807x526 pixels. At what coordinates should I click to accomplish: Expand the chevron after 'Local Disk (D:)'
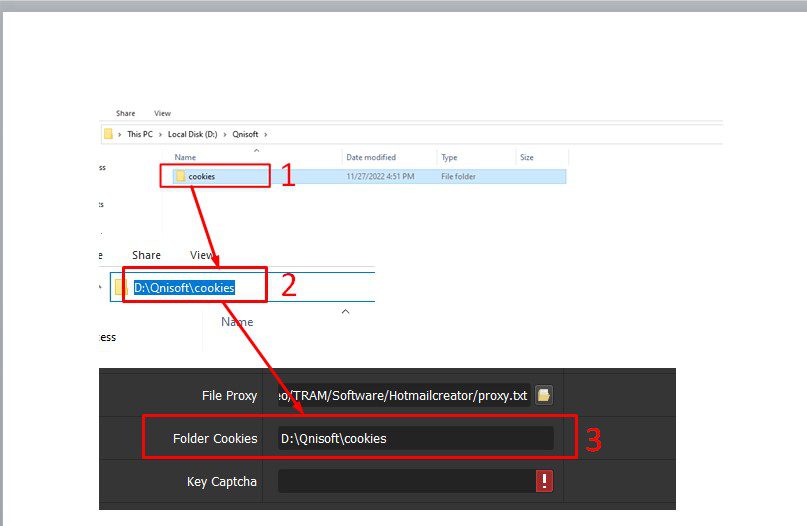pyautogui.click(x=224, y=134)
